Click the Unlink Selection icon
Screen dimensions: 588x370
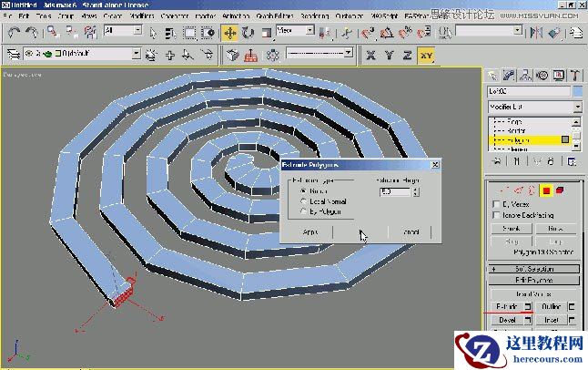pos(72,33)
